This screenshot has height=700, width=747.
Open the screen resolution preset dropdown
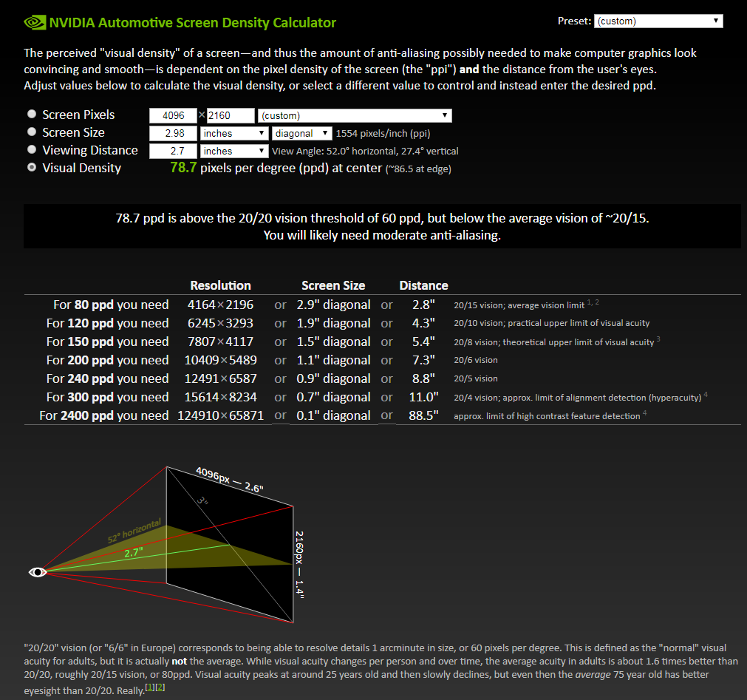[355, 115]
